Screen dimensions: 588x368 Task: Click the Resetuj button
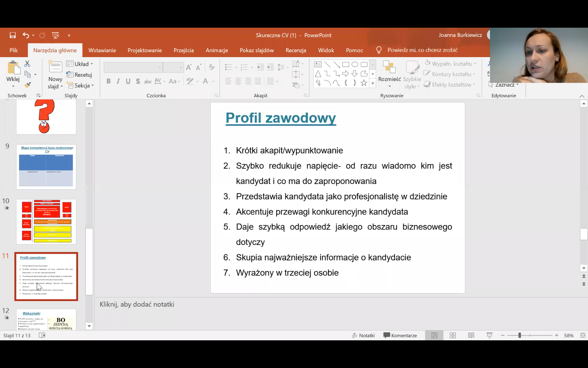pos(79,75)
